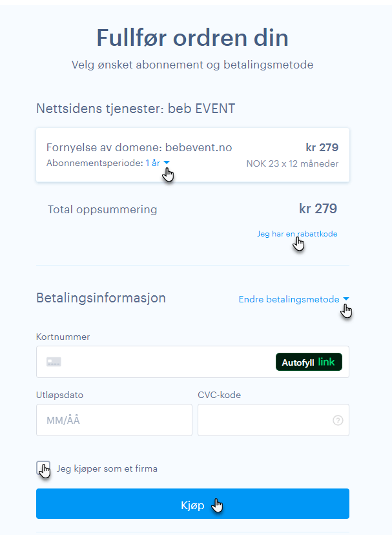Image resolution: width=392 pixels, height=535 pixels.
Task: Tick the 'Jeg kjøper som et firma' checkbox
Action: click(43, 468)
